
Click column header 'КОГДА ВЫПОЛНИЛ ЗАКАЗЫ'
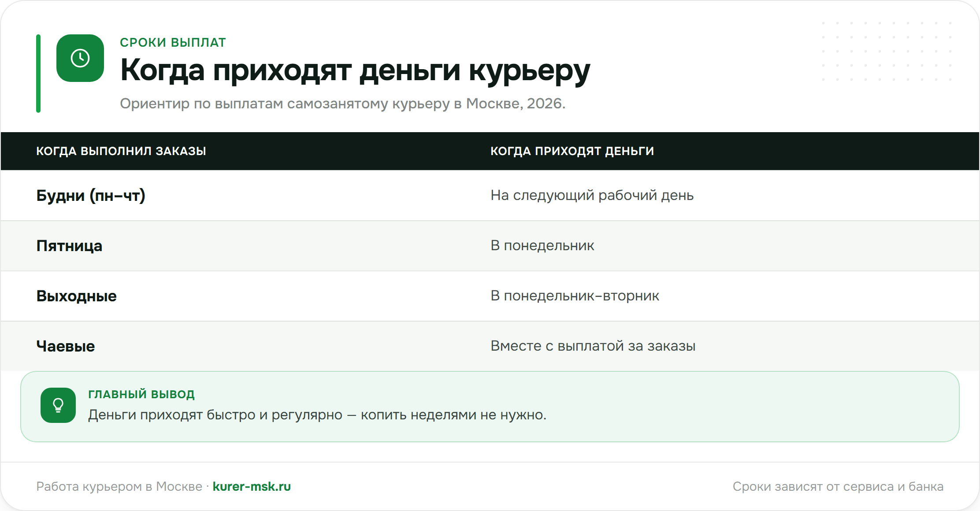coord(121,151)
